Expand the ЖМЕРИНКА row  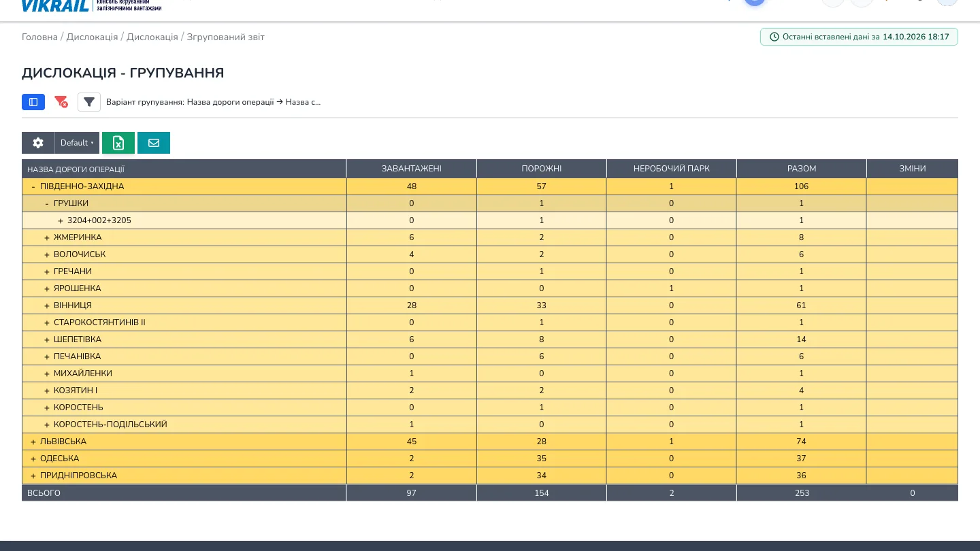click(47, 237)
